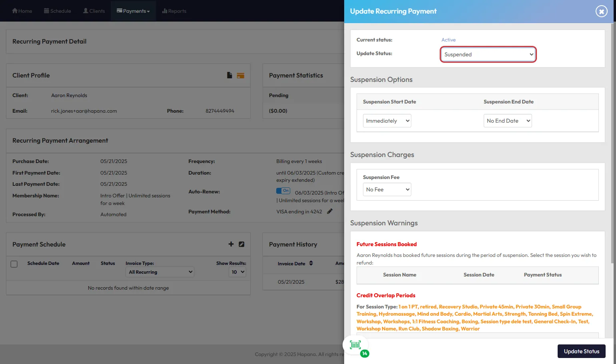
Task: Check the Payment Schedule select-all checkbox
Action: coord(14,264)
